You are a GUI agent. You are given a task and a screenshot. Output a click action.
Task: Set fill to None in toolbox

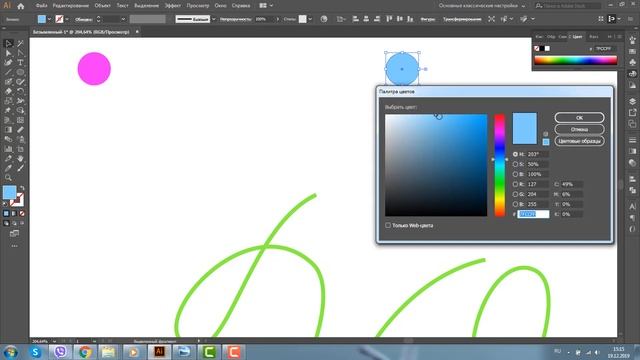[x=22, y=213]
